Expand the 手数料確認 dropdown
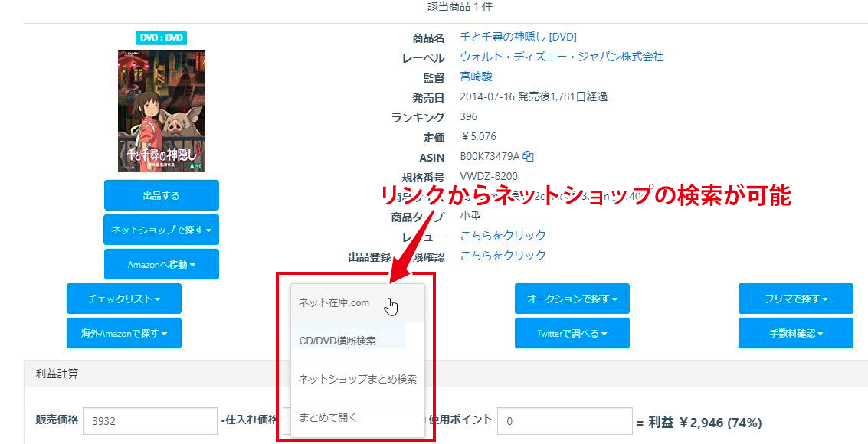 click(795, 333)
